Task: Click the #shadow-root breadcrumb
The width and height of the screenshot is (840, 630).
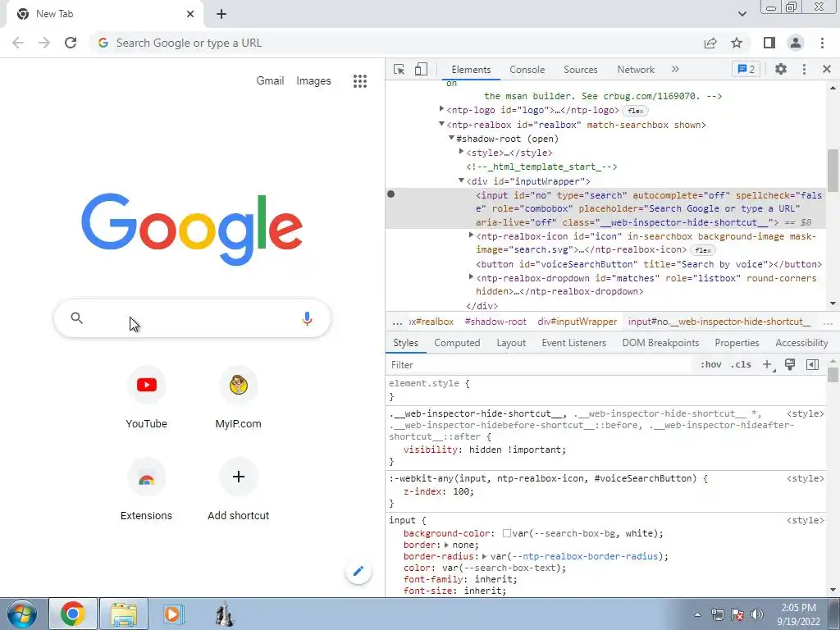Action: click(495, 322)
